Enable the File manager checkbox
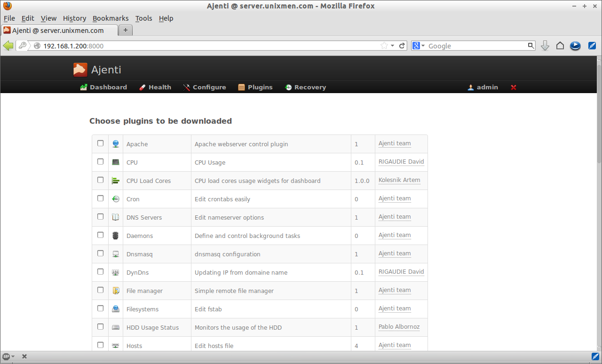 click(x=100, y=290)
